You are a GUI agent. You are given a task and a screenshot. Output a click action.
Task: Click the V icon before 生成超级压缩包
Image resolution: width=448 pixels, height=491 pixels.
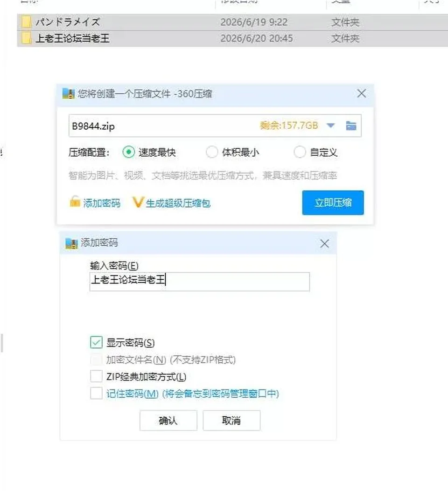click(138, 202)
